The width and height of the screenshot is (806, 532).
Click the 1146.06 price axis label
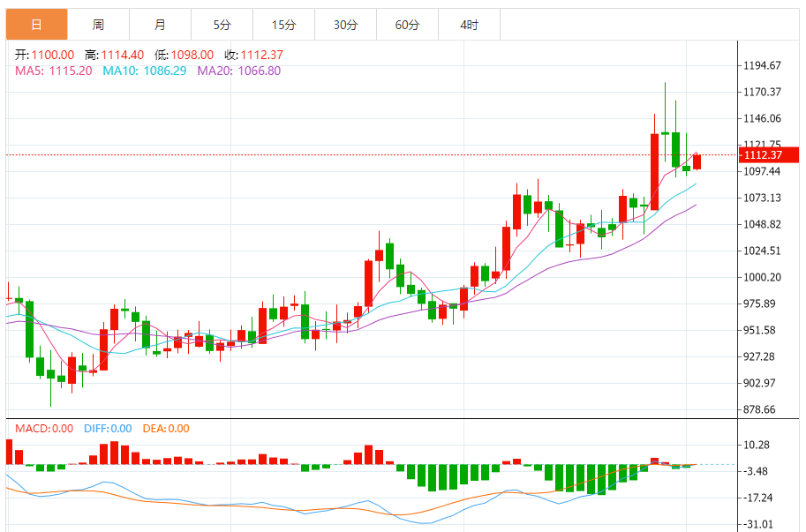763,118
